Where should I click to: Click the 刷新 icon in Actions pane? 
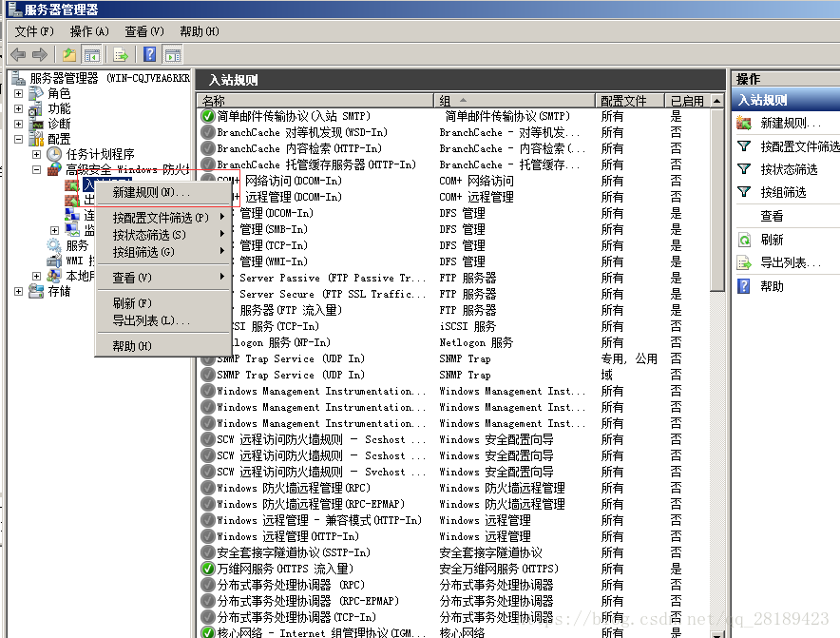pos(744,241)
